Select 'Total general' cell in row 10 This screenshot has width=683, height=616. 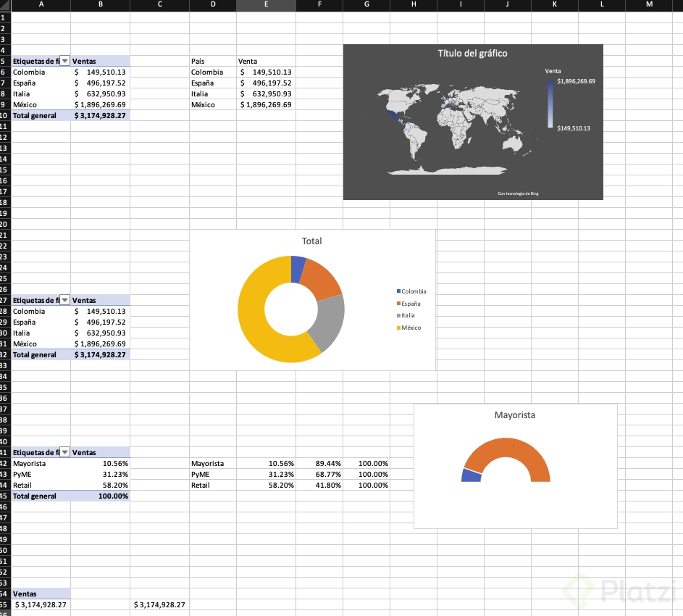41,115
